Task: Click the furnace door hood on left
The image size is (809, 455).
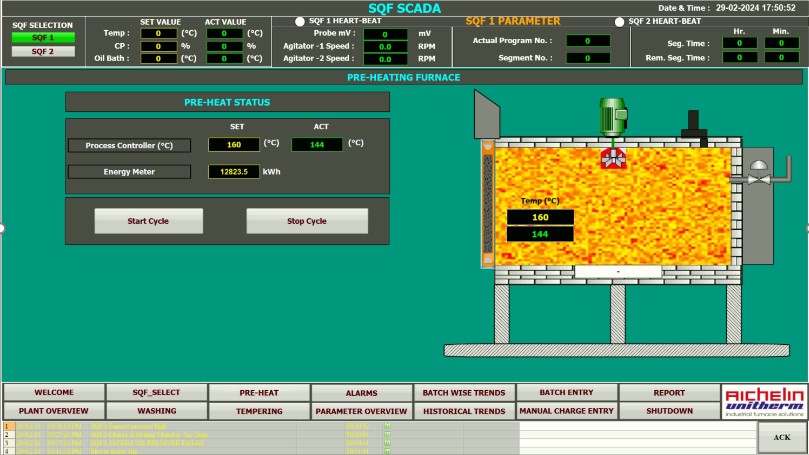Action: pyautogui.click(x=485, y=112)
